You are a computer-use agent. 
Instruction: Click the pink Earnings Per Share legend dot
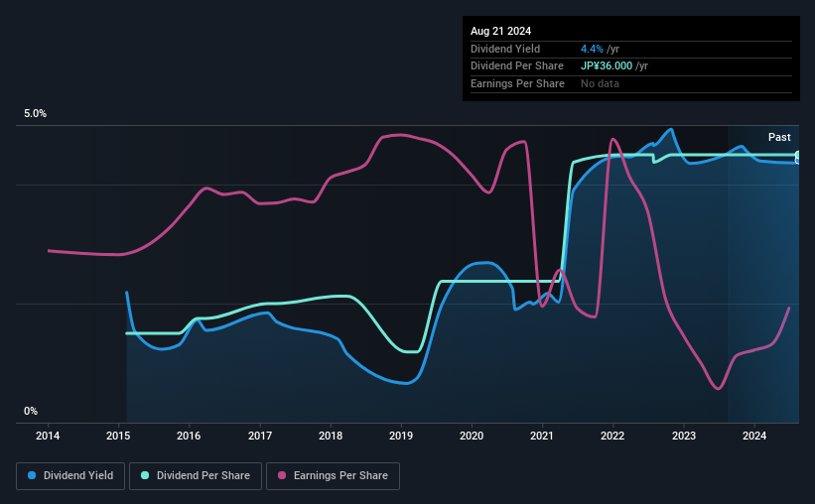[x=282, y=475]
